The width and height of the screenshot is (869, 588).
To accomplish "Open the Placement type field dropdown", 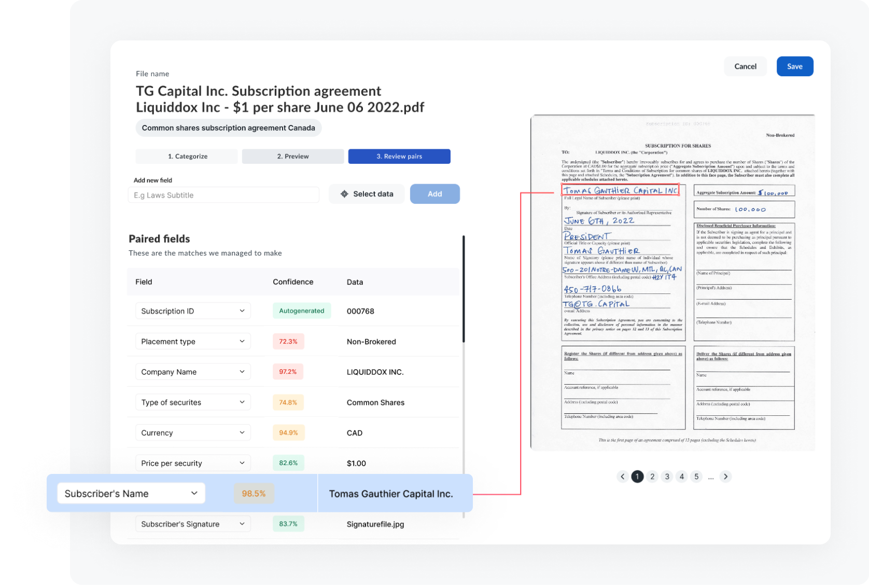I will tap(193, 341).
